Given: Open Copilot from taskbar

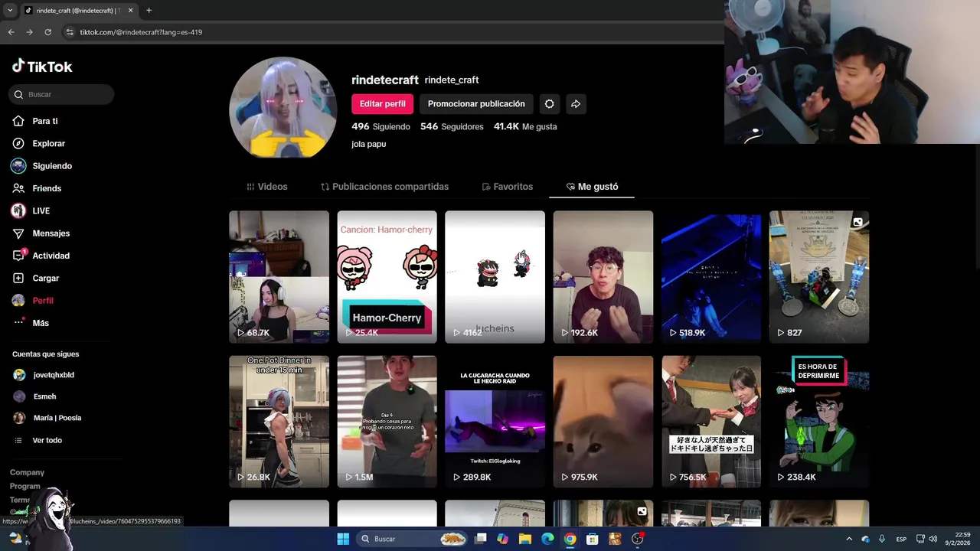Looking at the screenshot, I should [x=502, y=539].
